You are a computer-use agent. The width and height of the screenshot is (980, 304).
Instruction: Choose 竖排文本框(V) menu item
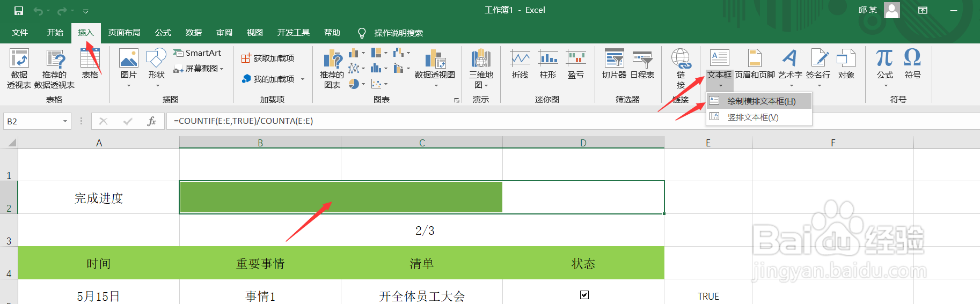pos(759,117)
